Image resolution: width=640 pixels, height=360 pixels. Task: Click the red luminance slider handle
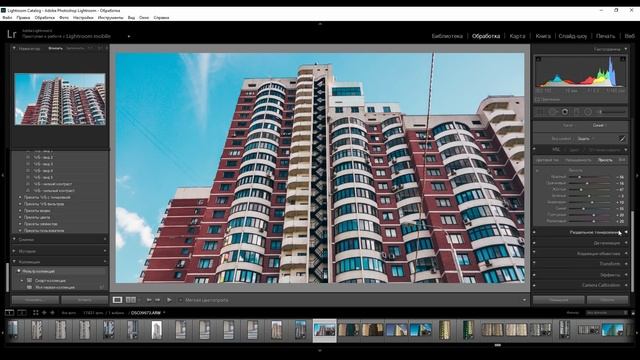580,177
